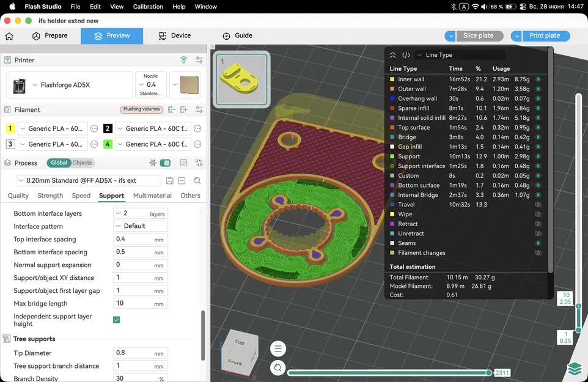The width and height of the screenshot is (588, 382).
Task: Edit settings of filament 3
Action: tap(95, 144)
